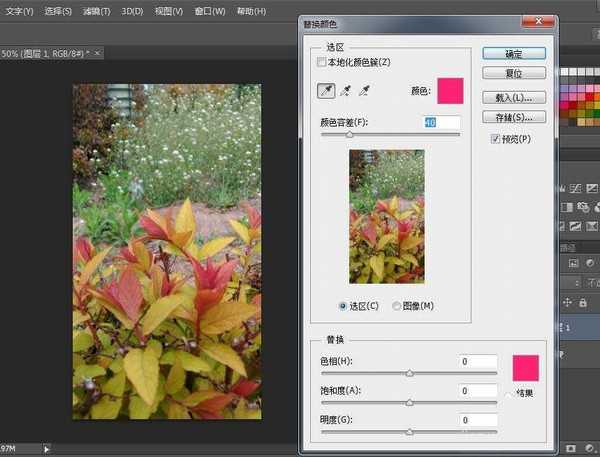600x457 pixels.
Task: Close the 替换颜色 dialog with X
Action: pos(538,21)
